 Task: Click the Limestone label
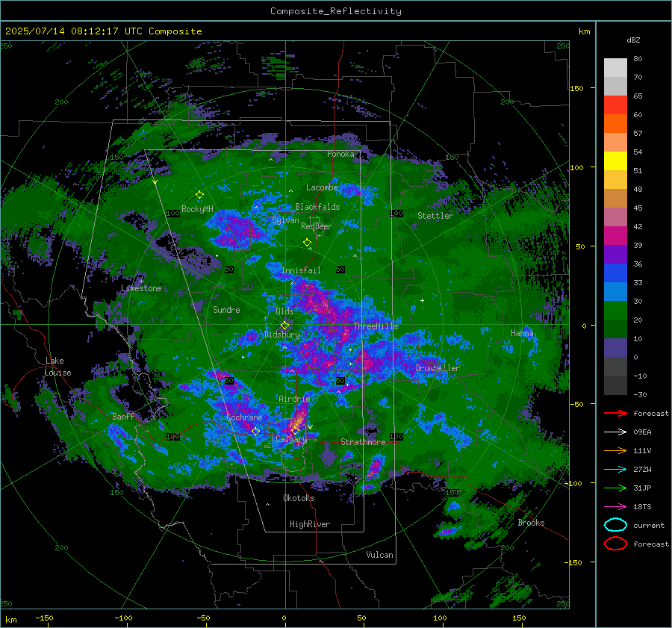141,288
